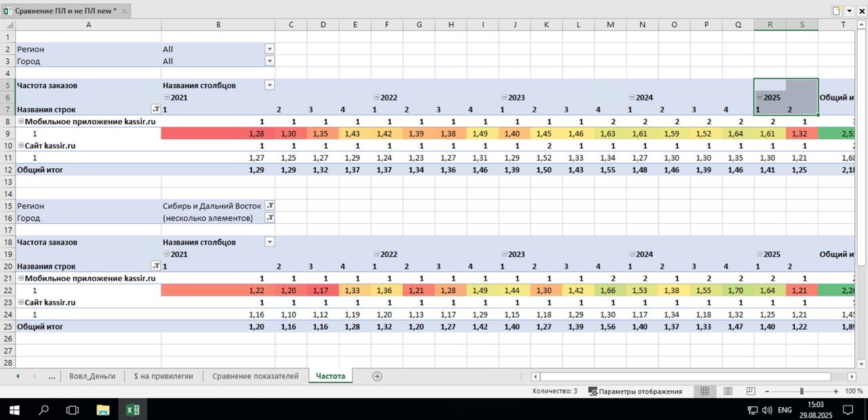Collapse Сайт kassir.ru row in top pivot
This screenshot has height=420, width=868.
click(20, 146)
